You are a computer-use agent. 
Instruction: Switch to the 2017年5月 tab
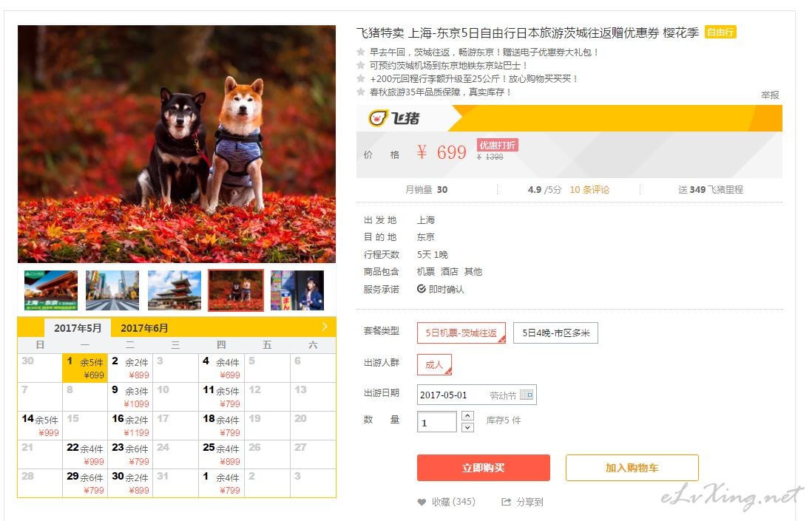tap(77, 328)
